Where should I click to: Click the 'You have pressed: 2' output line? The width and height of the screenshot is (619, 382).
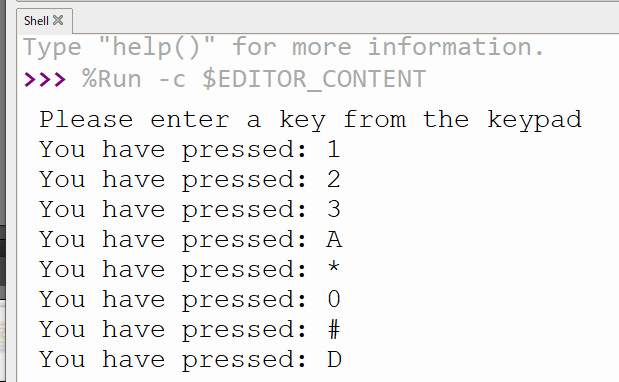pyautogui.click(x=189, y=180)
